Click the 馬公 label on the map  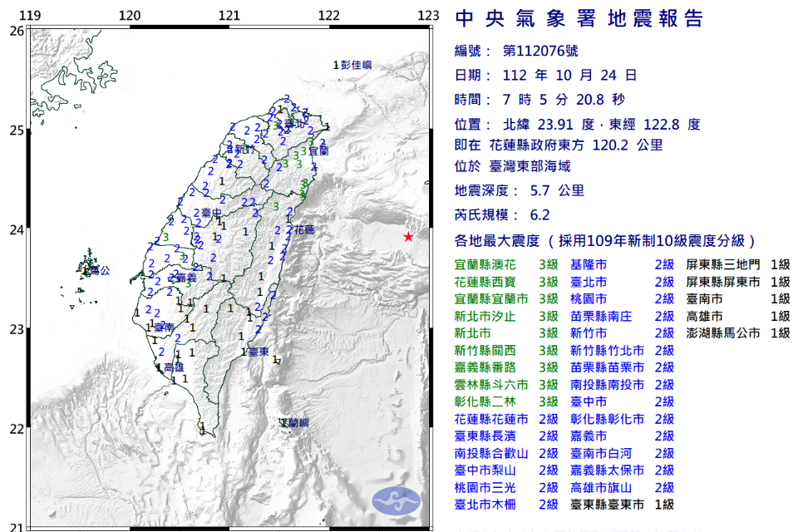[100, 270]
